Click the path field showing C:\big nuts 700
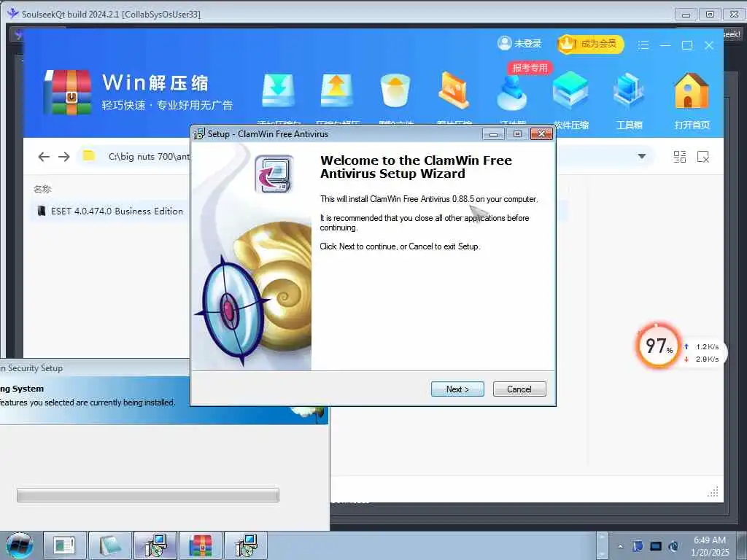Image resolution: width=747 pixels, height=560 pixels. 149,157
